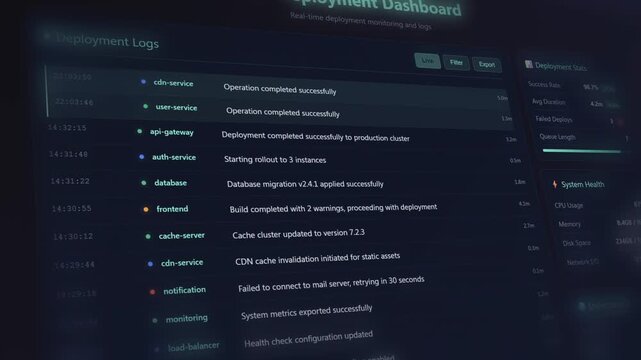The image size is (641, 360).
Task: Select the api-gateway service name
Action: pyautogui.click(x=172, y=132)
